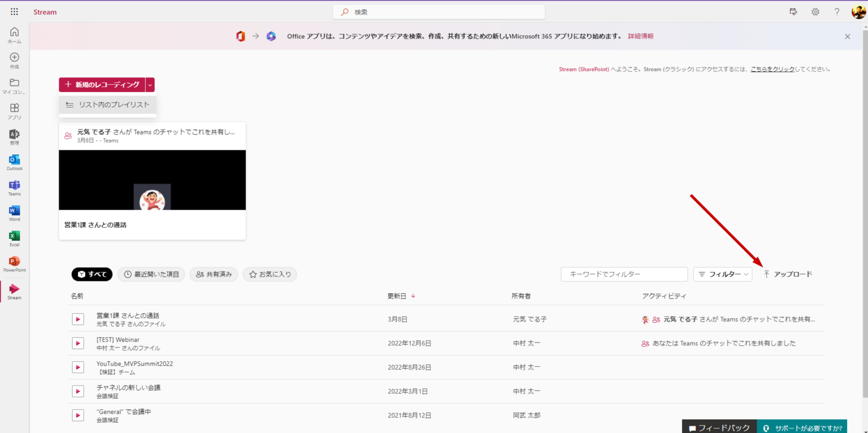
Task: Open Outlook from the left sidebar
Action: [x=15, y=162]
